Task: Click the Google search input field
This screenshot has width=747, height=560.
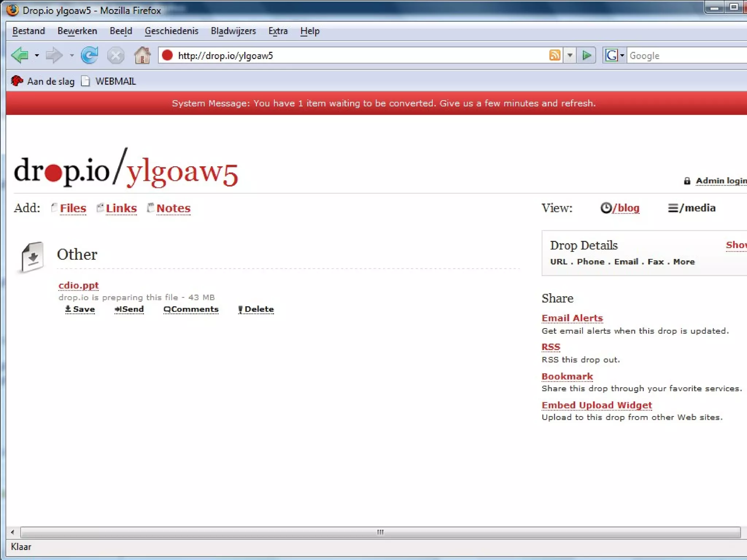Action: click(686, 55)
